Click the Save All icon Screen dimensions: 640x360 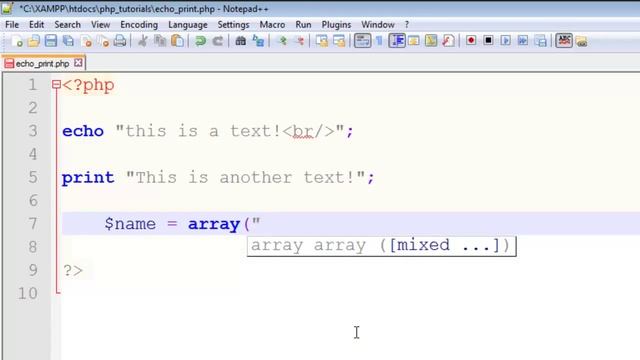(x=68, y=41)
